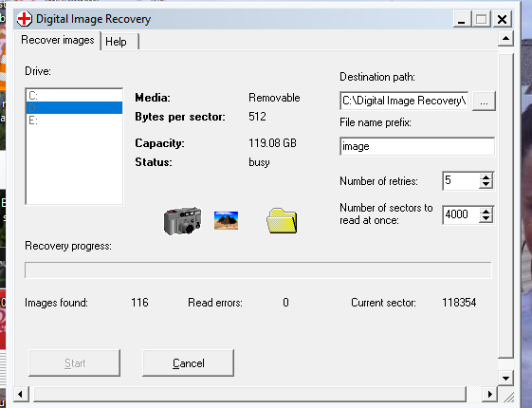Click the yellow folder icon

282,221
